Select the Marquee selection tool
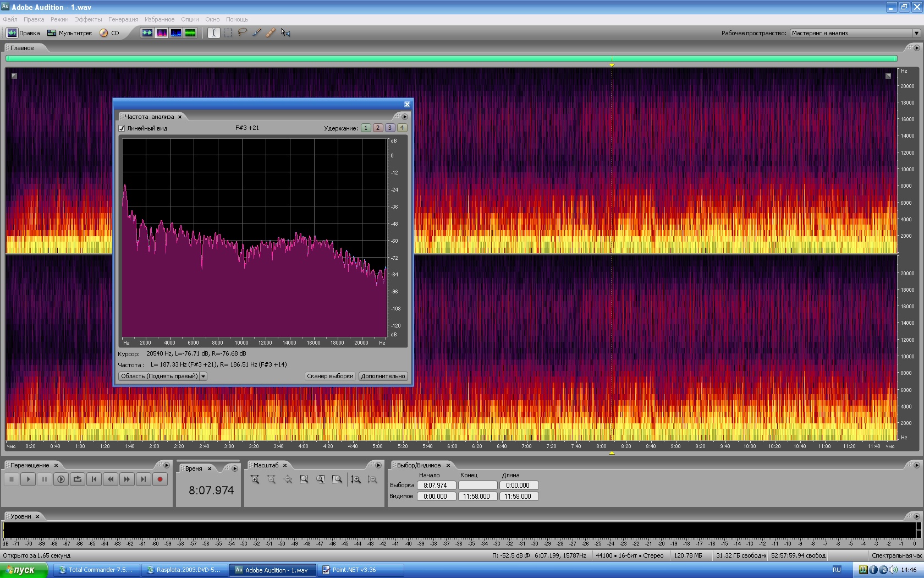Image resolution: width=924 pixels, height=578 pixels. (x=228, y=33)
